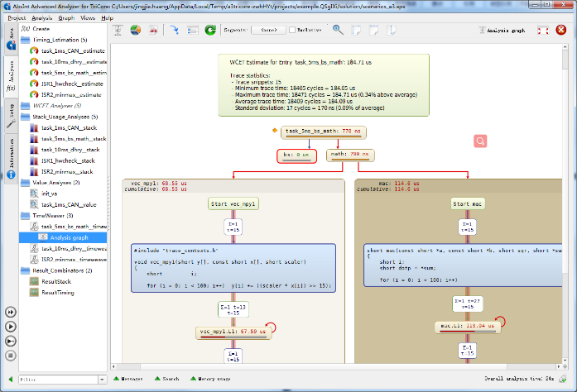Select the ResultTiming item
Screen dimensions: 577x392
pyautogui.click(x=58, y=293)
